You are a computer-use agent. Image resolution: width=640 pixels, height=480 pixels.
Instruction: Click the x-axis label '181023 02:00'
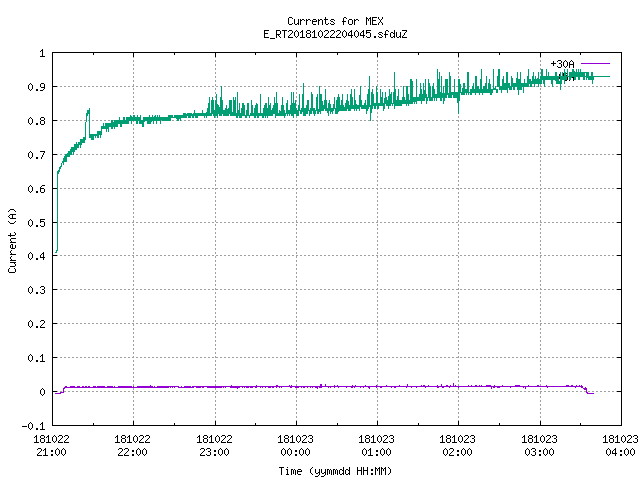[x=457, y=446]
